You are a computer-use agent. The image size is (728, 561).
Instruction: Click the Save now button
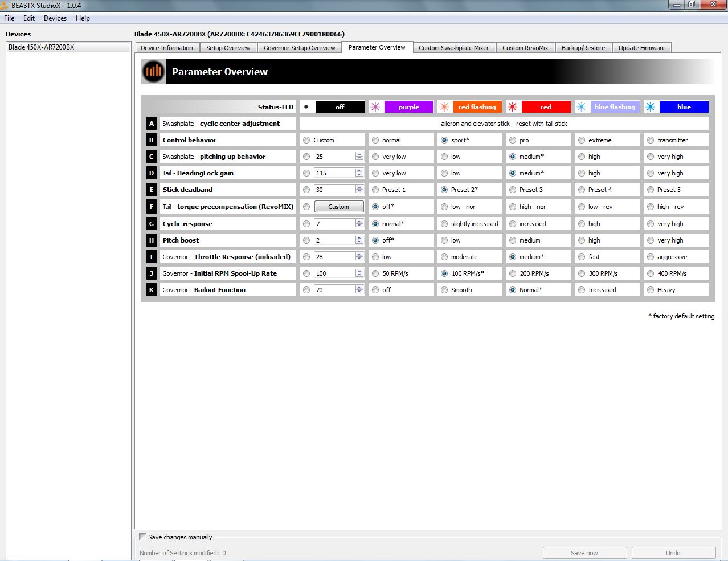584,552
